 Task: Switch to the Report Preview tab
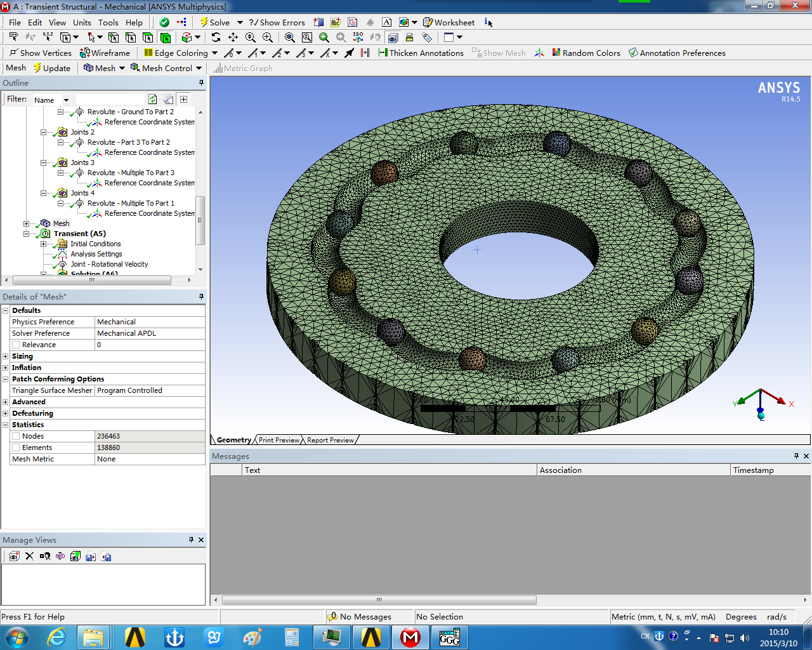331,440
